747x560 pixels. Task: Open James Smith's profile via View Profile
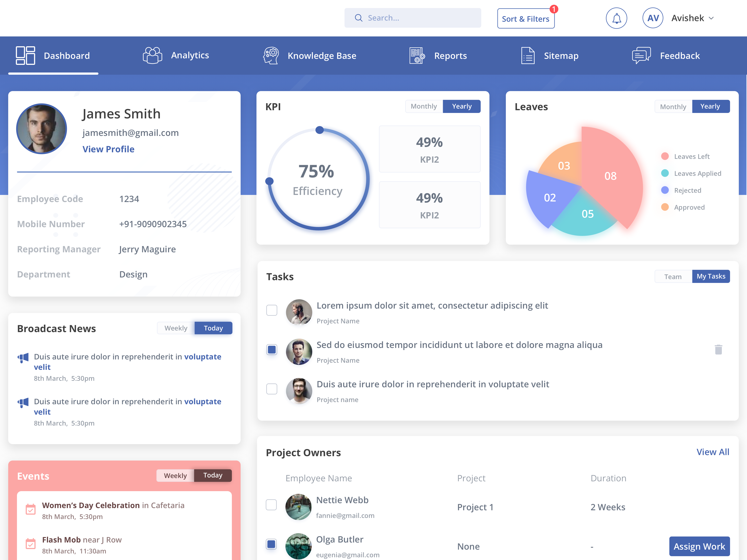click(108, 149)
